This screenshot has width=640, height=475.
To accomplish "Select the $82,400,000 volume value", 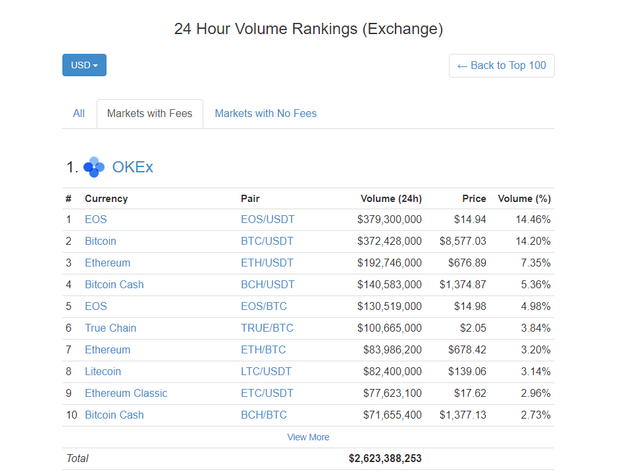I will click(393, 371).
